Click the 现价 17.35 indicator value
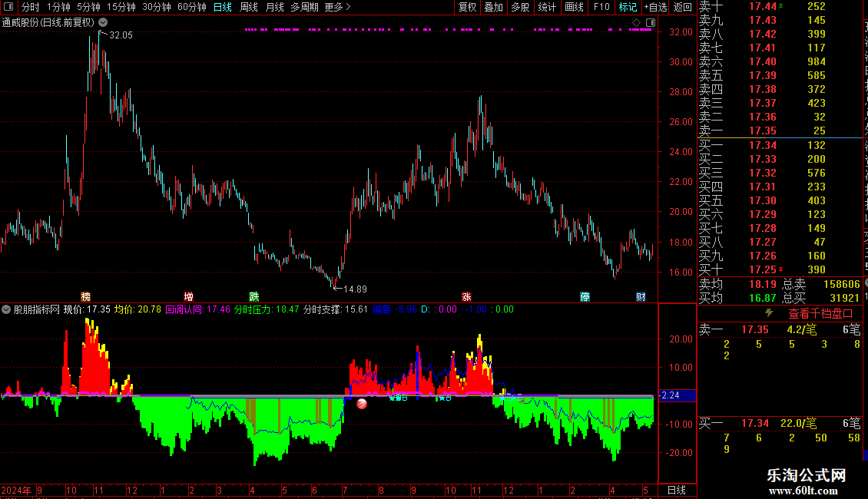868x499 pixels. pos(87,309)
